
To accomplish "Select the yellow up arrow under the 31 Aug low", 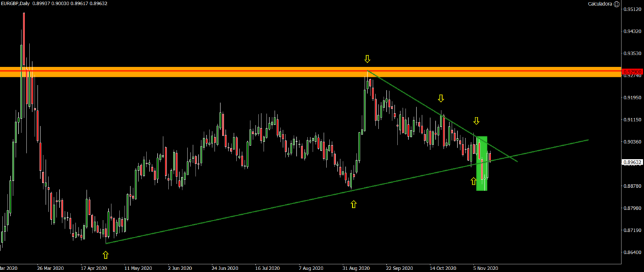I will [353, 204].
